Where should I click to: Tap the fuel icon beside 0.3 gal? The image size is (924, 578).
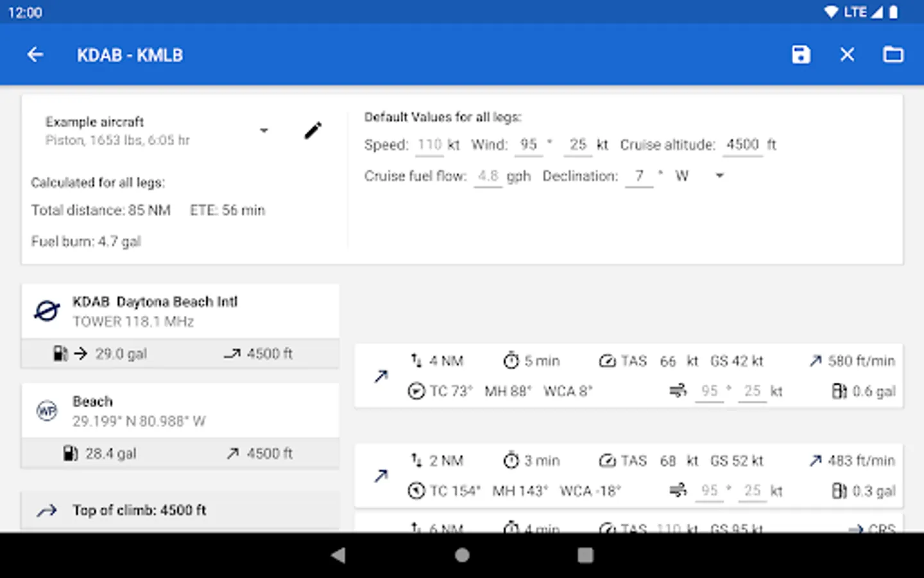(839, 491)
